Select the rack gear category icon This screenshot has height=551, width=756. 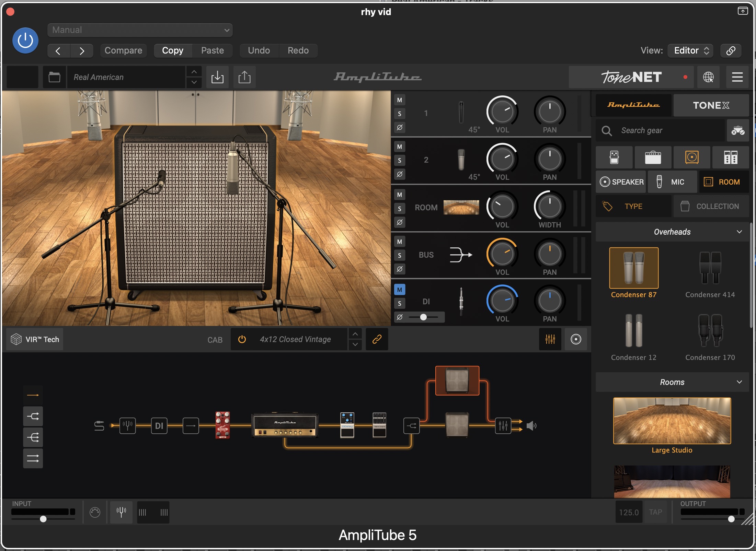tap(731, 157)
